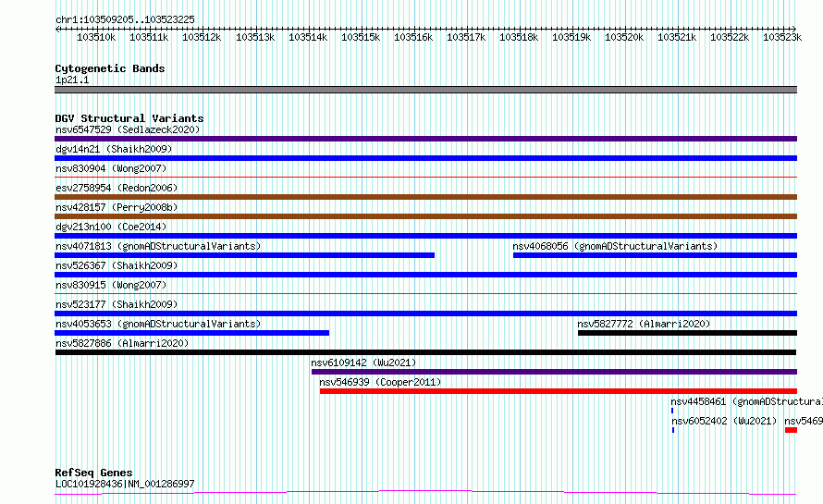Click the small red bar at far right
The height and width of the screenshot is (504, 823).
(791, 430)
